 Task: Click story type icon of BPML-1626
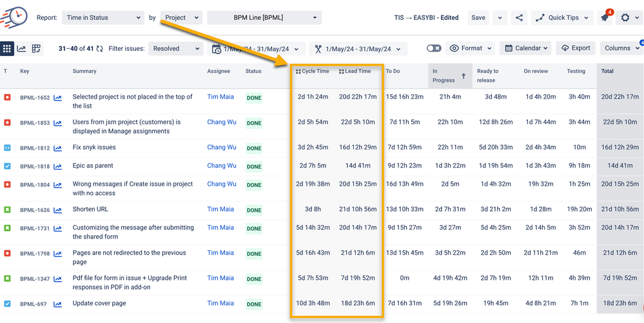pos(7,210)
